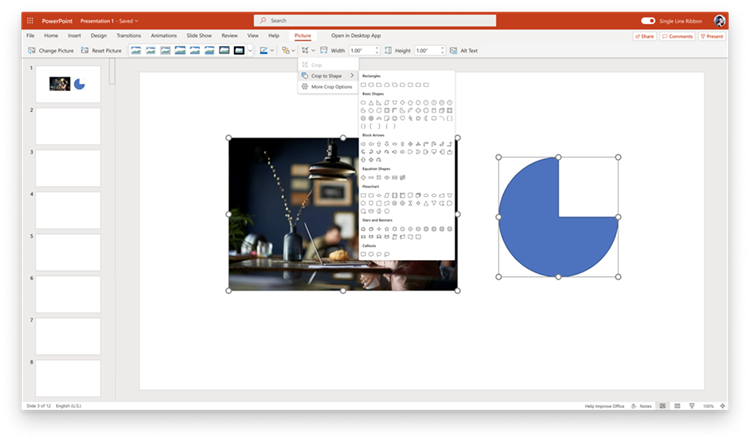The image size is (750, 441).
Task: Select slide 2 thumbnail
Action: [x=68, y=126]
